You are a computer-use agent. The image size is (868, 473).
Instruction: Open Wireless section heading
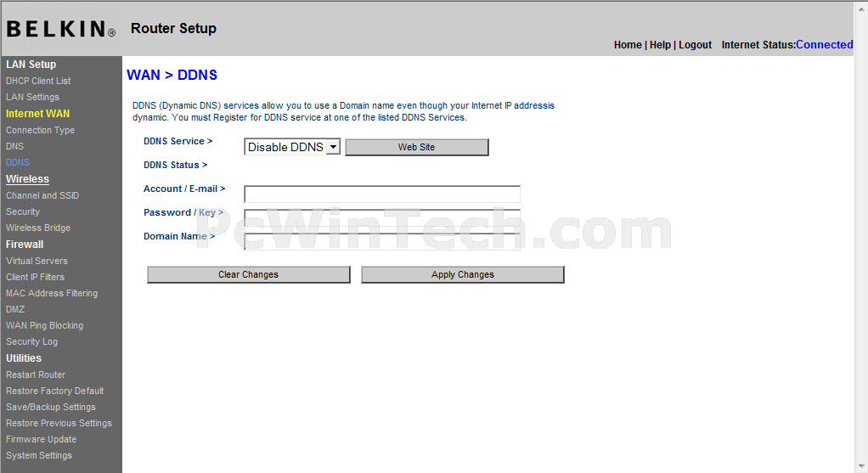click(x=28, y=179)
